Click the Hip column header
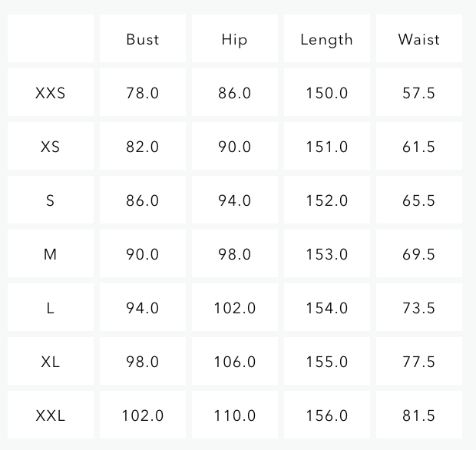476x450 pixels. pos(234,39)
